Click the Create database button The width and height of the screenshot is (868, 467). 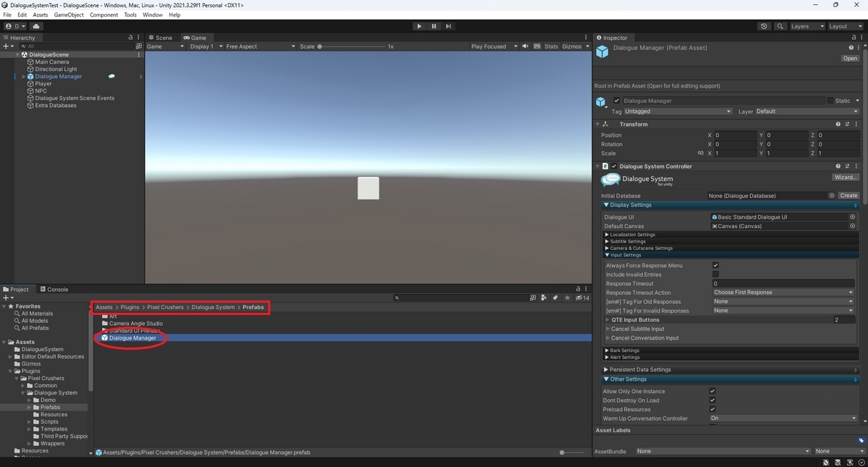coord(848,195)
